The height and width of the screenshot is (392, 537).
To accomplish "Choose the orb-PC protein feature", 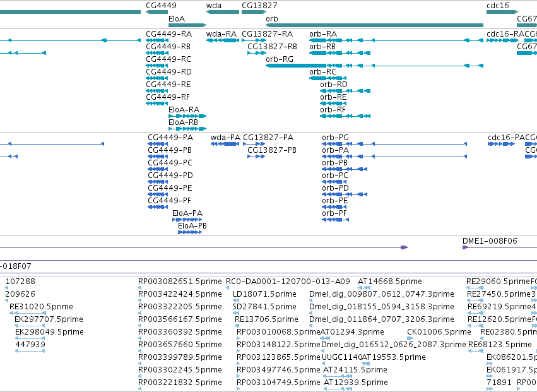I will click(x=334, y=182).
